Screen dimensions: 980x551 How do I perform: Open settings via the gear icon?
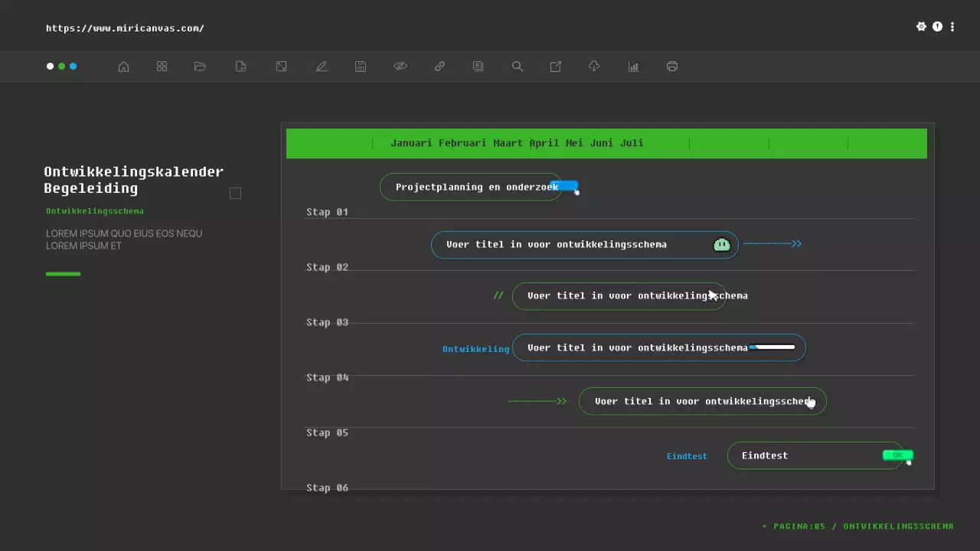pyautogui.click(x=922, y=26)
